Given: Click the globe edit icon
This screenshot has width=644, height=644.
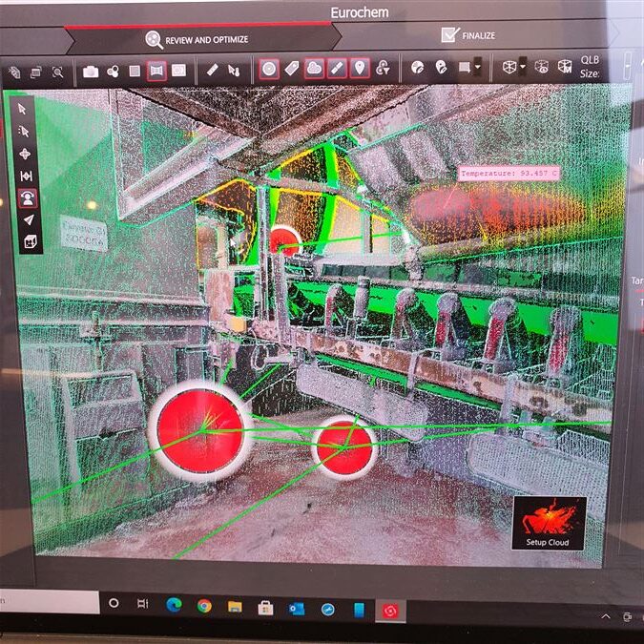Looking at the screenshot, I should (417, 67).
